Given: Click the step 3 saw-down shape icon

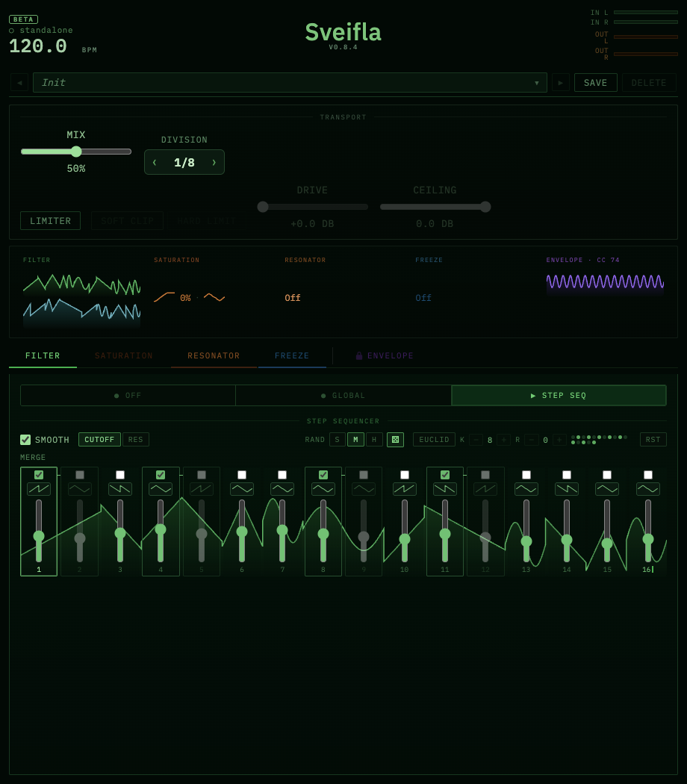Looking at the screenshot, I should [120, 489].
